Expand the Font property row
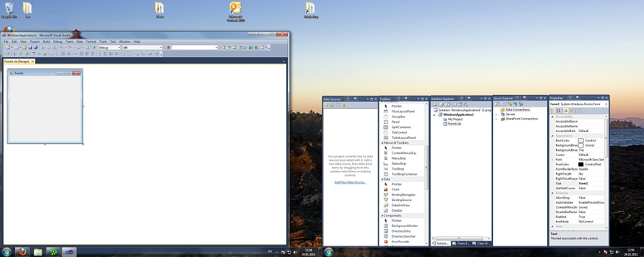This screenshot has height=257, width=644. [552, 160]
